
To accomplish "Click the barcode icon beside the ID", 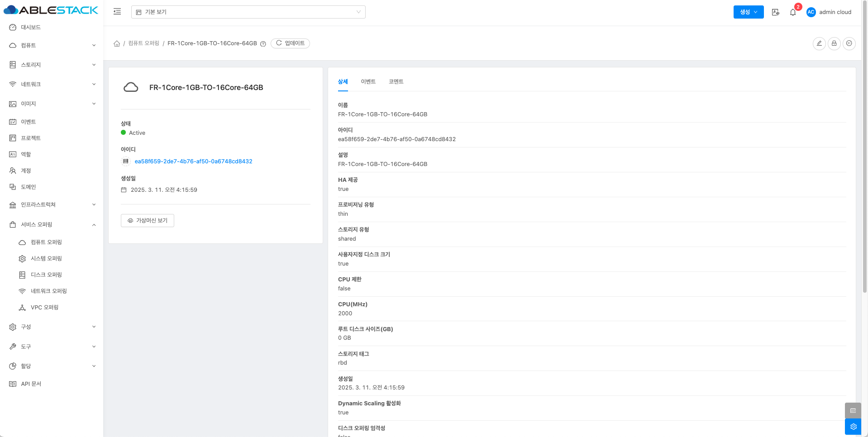I will [126, 161].
